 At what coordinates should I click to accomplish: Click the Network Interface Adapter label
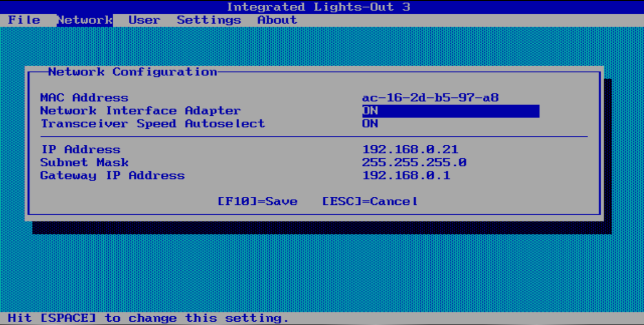click(141, 111)
